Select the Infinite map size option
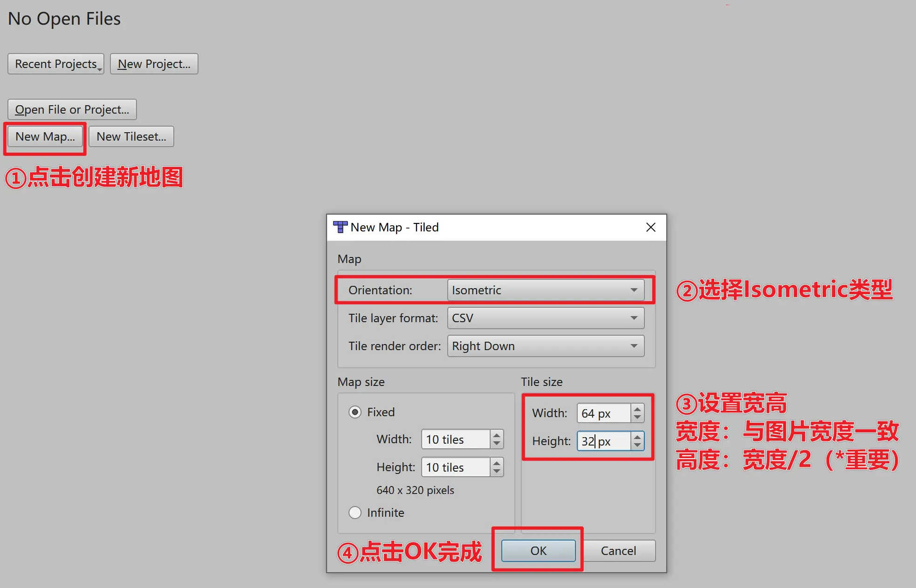The height and width of the screenshot is (588, 916). [x=355, y=513]
